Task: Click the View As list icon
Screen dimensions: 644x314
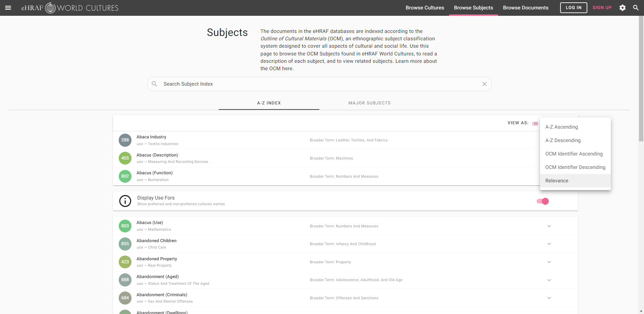Action: pyautogui.click(x=535, y=124)
